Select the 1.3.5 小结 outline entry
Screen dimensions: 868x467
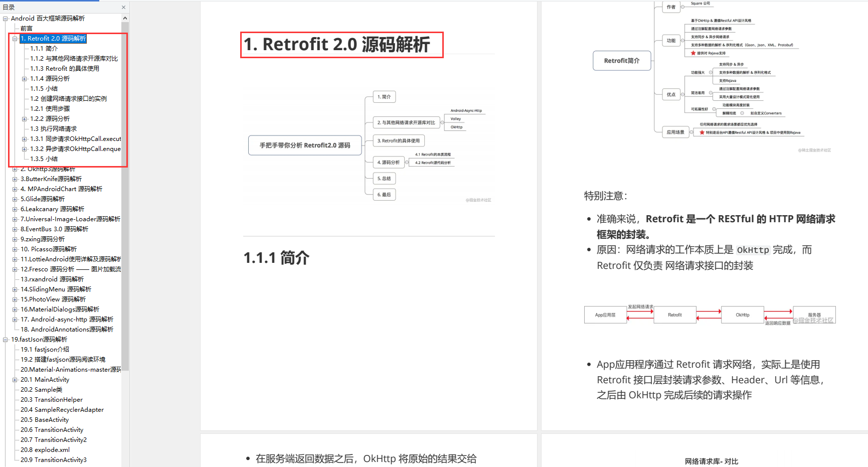point(44,159)
